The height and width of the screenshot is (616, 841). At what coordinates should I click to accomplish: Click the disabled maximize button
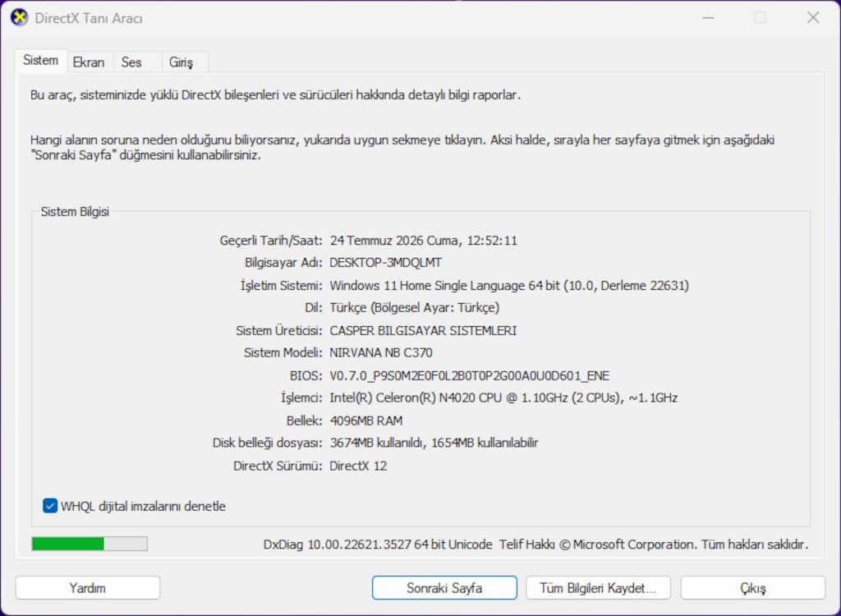pos(760,18)
